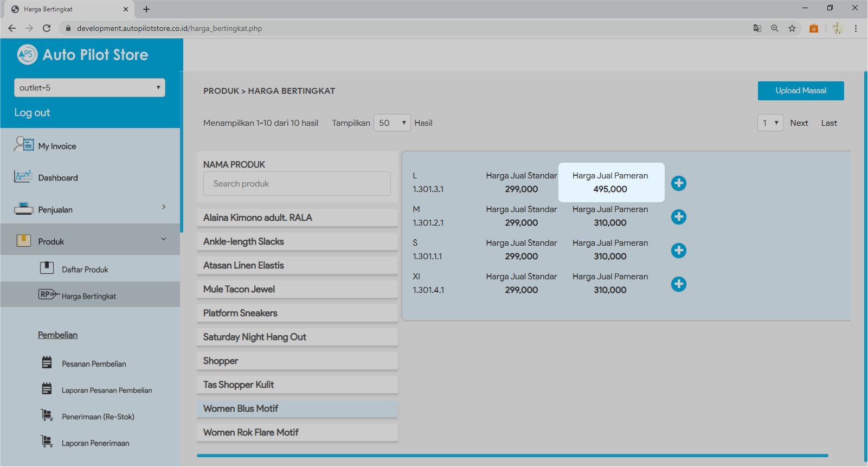
Task: Click the plus icon for size Xl row
Action: (x=678, y=284)
